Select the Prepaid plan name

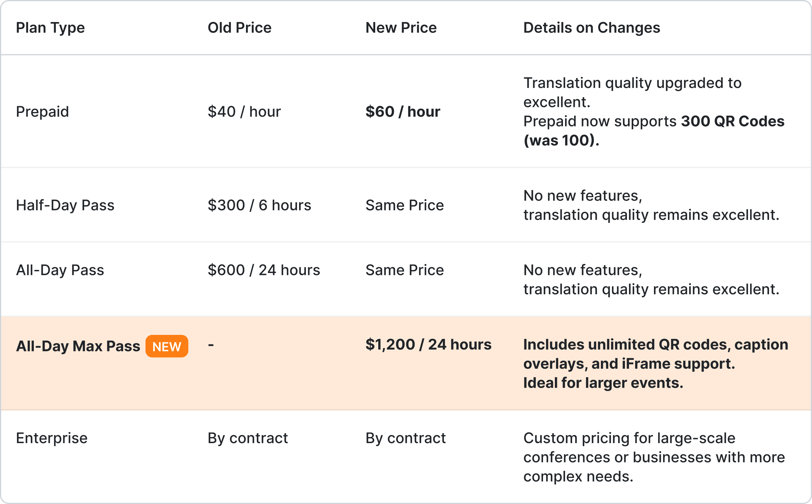[x=43, y=112]
